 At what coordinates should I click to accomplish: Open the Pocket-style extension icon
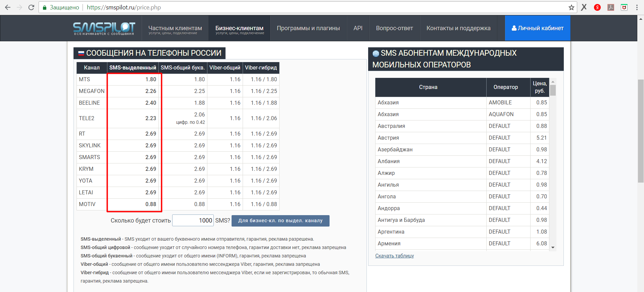point(624,7)
